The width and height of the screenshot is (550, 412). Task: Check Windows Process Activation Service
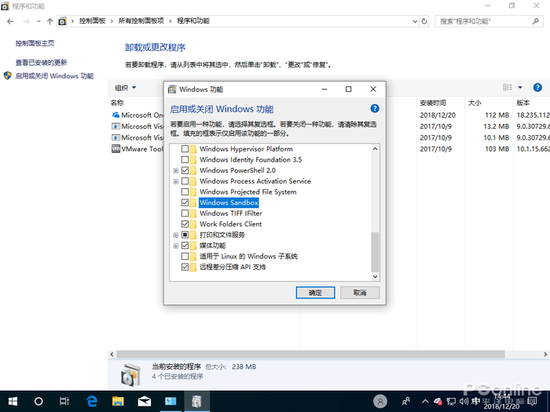coord(185,181)
